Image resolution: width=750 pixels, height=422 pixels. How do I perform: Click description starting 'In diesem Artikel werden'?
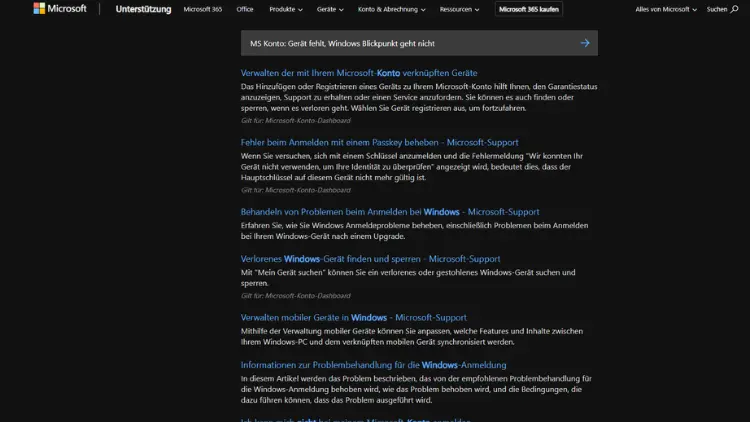pyautogui.click(x=416, y=389)
